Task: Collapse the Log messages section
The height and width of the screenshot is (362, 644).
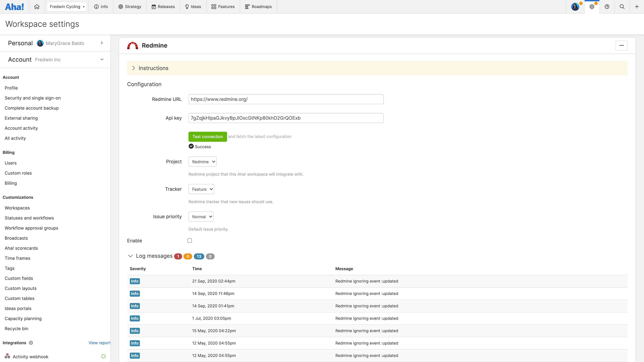Action: (130, 256)
